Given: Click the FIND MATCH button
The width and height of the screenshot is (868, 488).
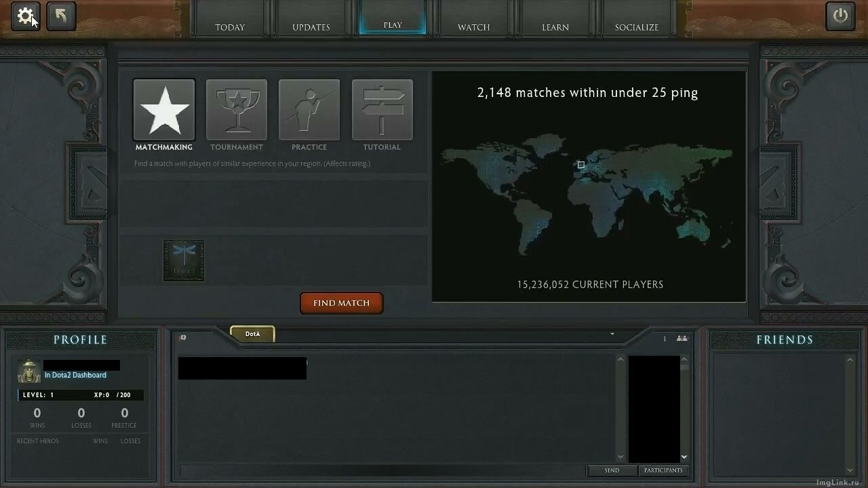Looking at the screenshot, I should pyautogui.click(x=341, y=303).
